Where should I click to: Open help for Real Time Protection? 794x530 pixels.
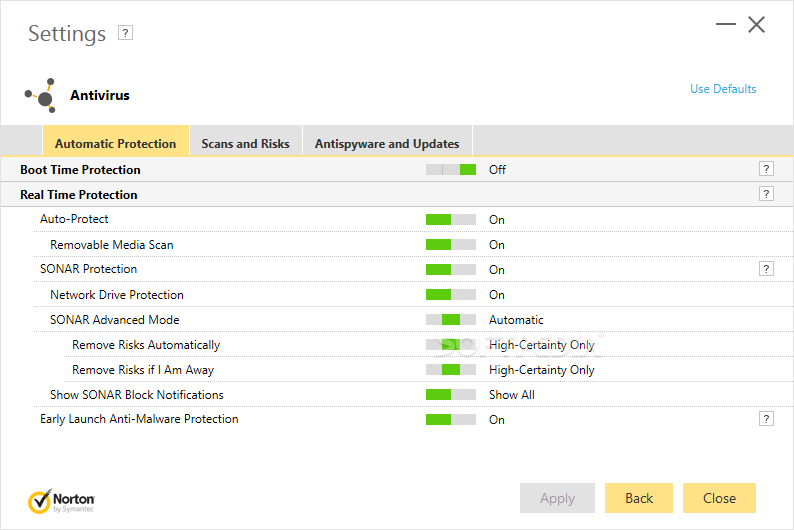766,194
